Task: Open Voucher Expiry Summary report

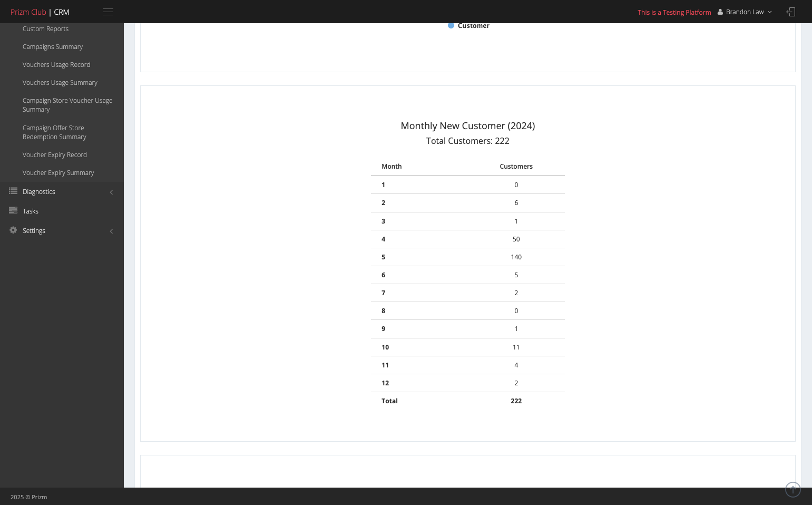Action: tap(58, 173)
